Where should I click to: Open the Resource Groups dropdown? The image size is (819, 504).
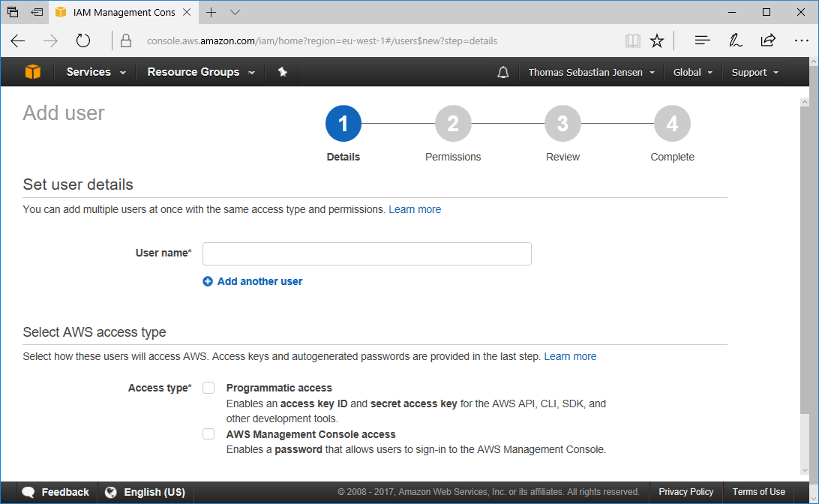coord(200,72)
